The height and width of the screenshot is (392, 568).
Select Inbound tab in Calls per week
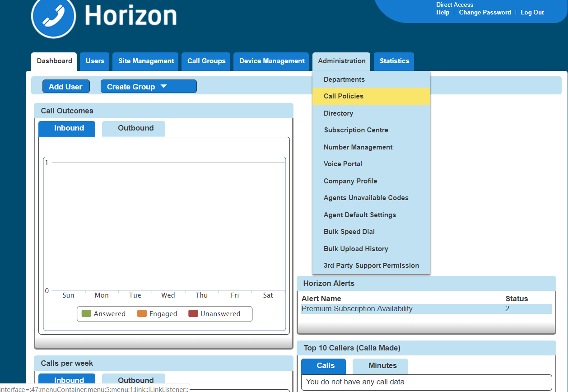point(67,381)
